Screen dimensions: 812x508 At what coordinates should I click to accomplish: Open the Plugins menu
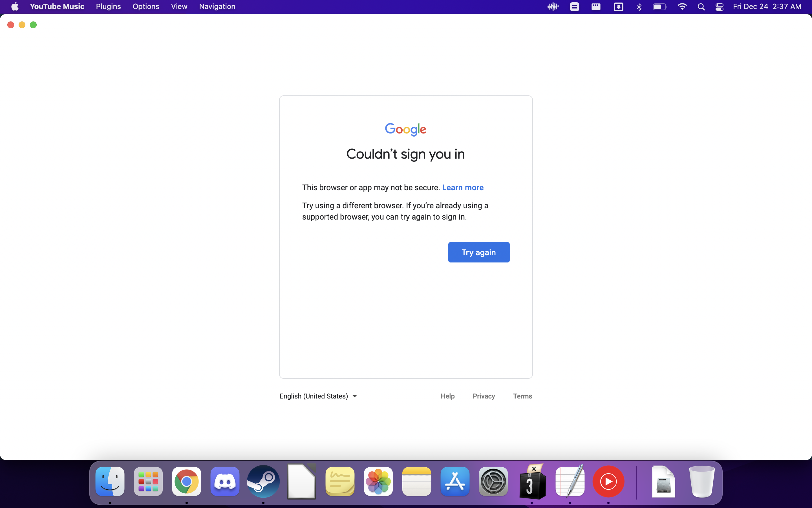pos(108,6)
